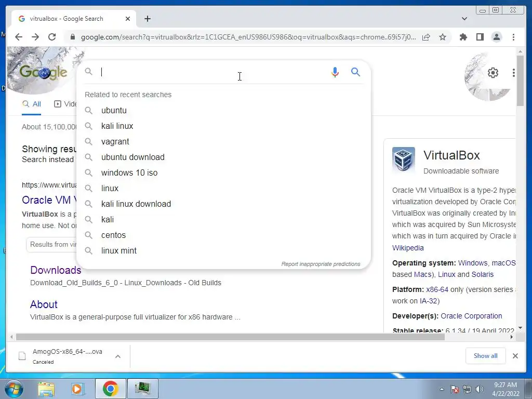Open the Chrome profile avatar

496,37
